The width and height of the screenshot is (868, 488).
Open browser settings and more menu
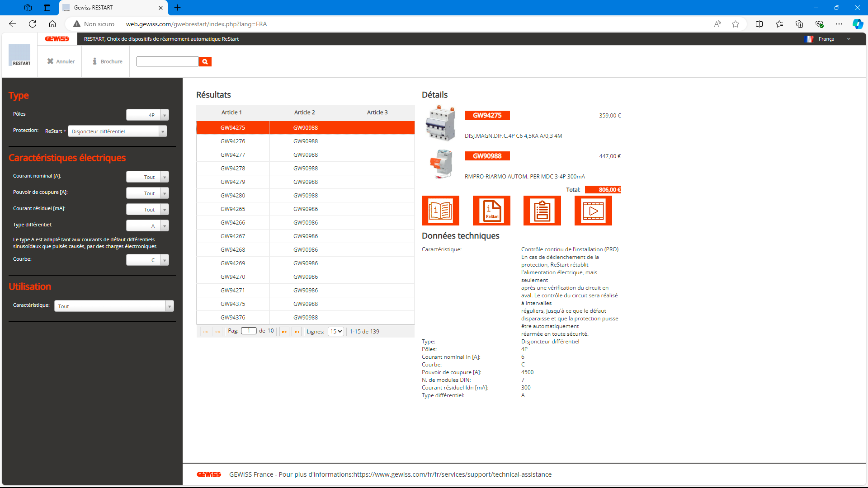pos(839,24)
